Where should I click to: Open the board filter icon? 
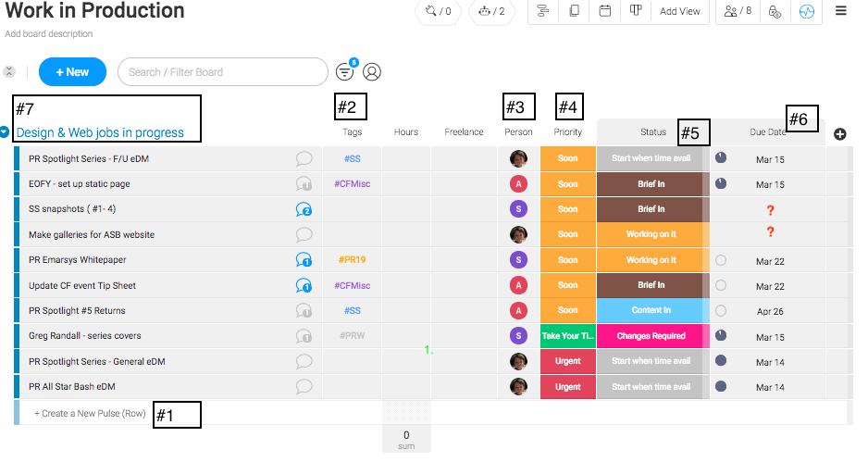click(x=345, y=71)
